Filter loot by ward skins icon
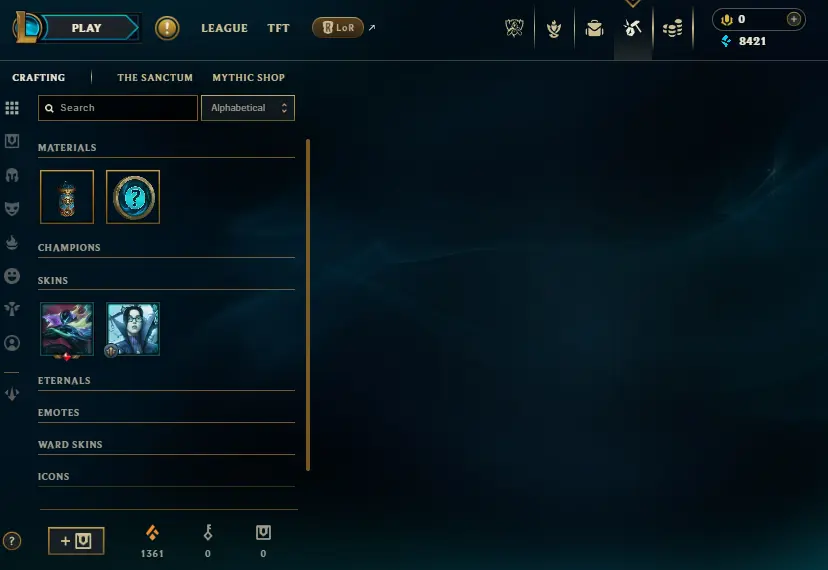This screenshot has height=570, width=828. click(x=12, y=309)
